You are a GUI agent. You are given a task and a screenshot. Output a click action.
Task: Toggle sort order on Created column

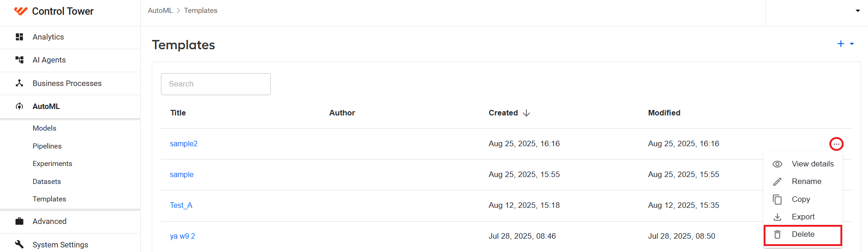[x=526, y=113]
